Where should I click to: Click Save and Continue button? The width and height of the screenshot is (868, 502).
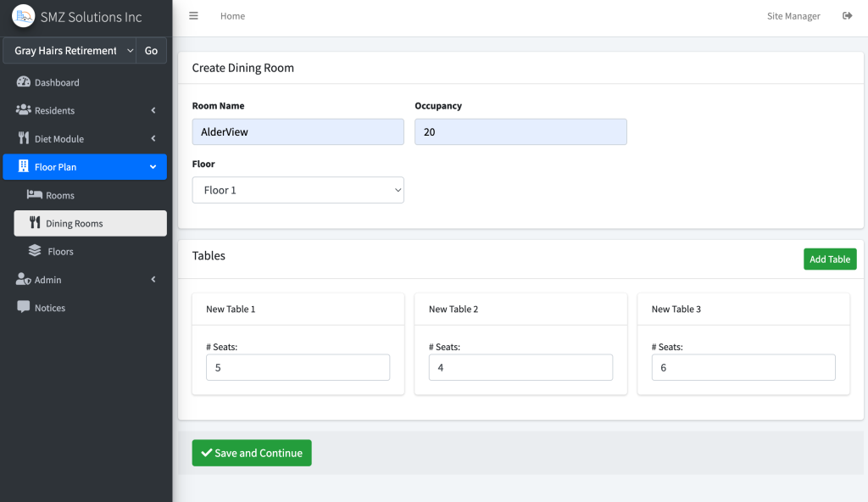pyautogui.click(x=252, y=453)
